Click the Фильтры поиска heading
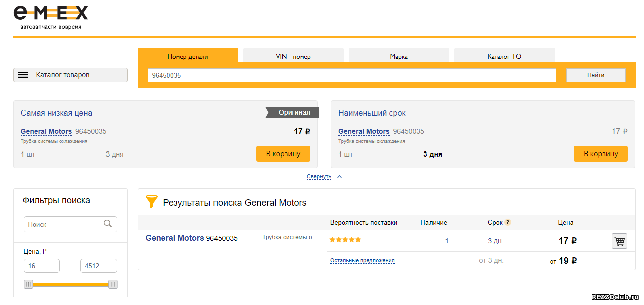Screen dimensions: 644x305 [56, 200]
